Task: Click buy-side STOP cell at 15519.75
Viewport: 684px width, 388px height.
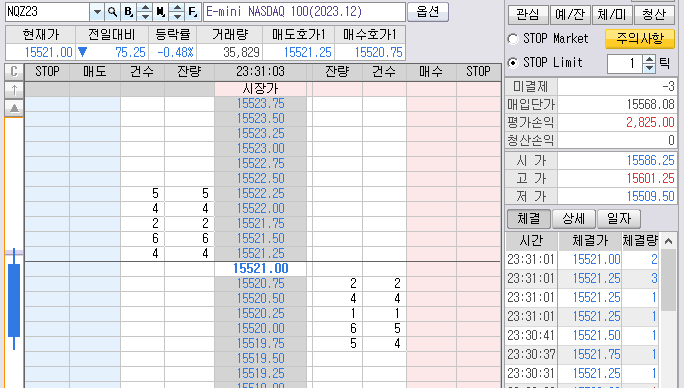Action: 479,343
